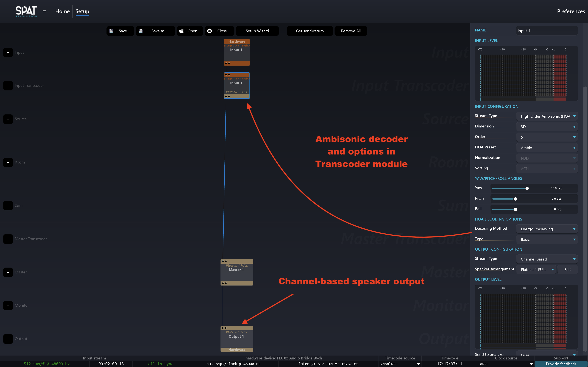Add a new Source with its plus icon
This screenshot has width=588, height=367.
8,119
